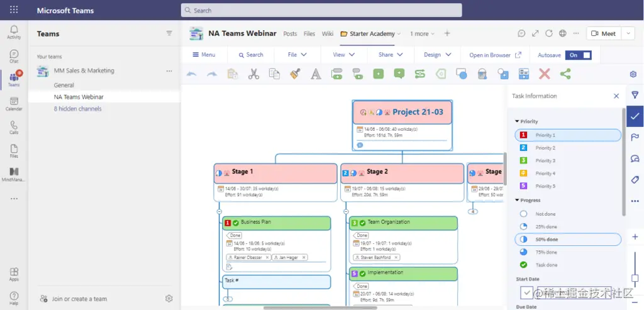Select Priority 4 marker

click(568, 174)
